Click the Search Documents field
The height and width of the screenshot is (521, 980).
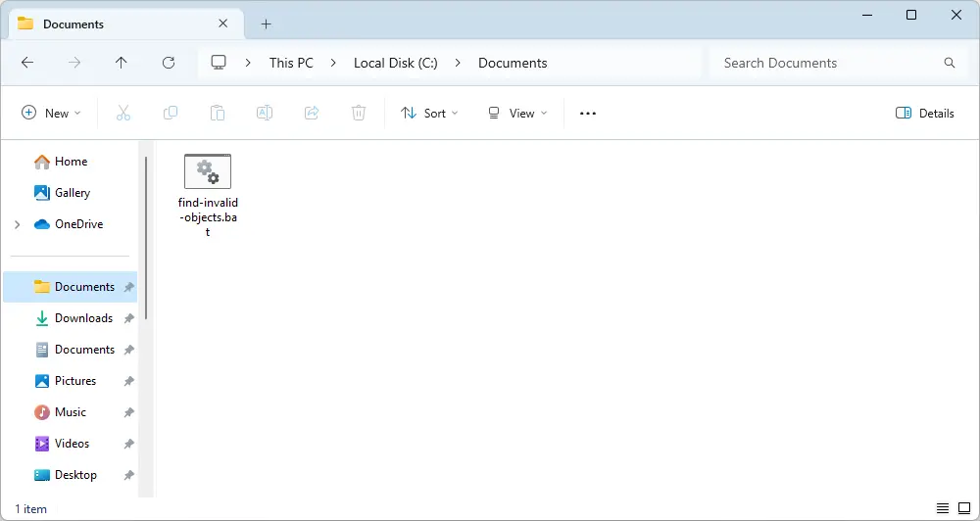click(840, 63)
